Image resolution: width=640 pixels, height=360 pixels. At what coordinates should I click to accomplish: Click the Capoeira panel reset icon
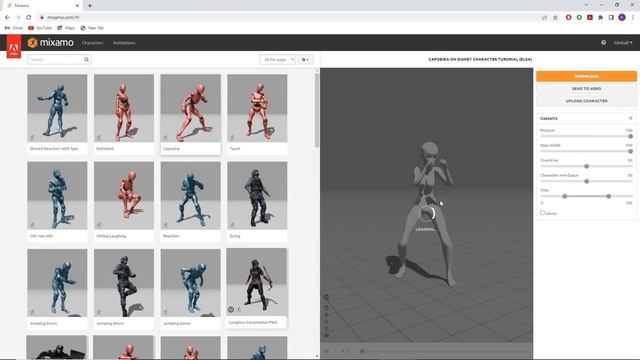tap(630, 118)
